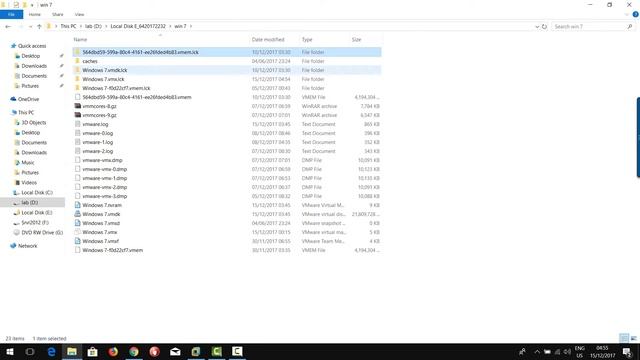The width and height of the screenshot is (640, 360).
Task: Refresh the current folder view
Action: (x=544, y=27)
